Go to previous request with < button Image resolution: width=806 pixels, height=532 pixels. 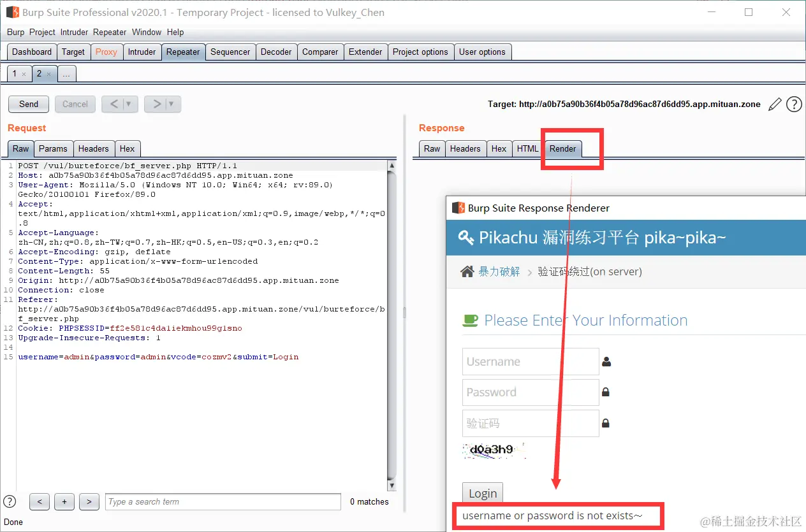[114, 104]
